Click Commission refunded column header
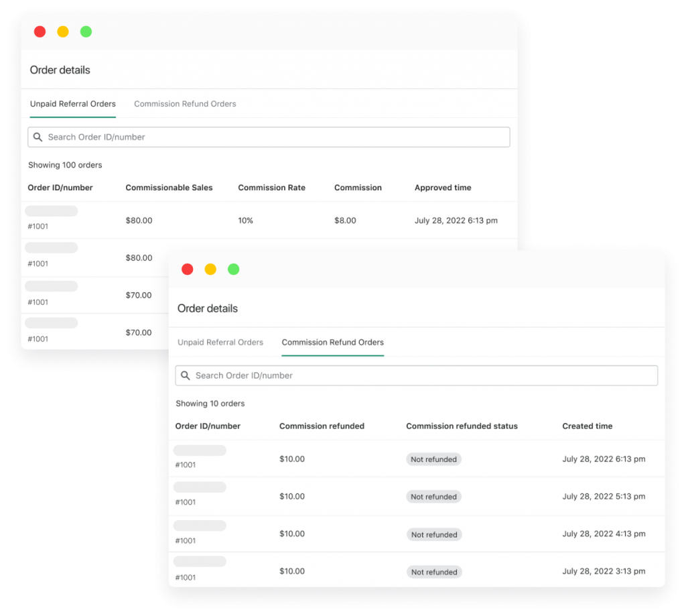686x616 pixels. pyautogui.click(x=322, y=426)
